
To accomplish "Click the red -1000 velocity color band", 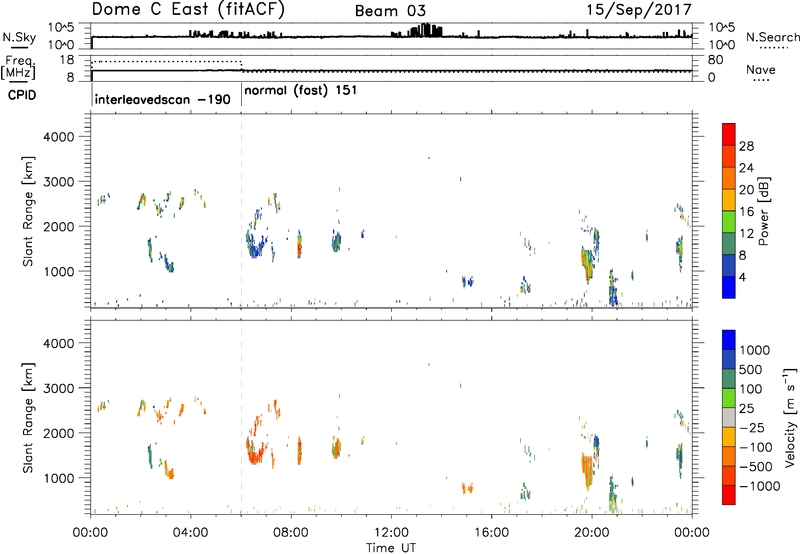I will [x=729, y=495].
